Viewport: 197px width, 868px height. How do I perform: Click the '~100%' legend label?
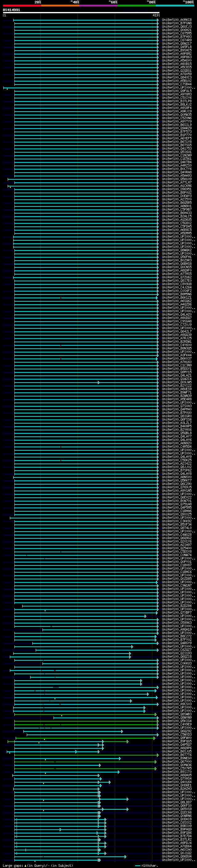click(189, 2)
